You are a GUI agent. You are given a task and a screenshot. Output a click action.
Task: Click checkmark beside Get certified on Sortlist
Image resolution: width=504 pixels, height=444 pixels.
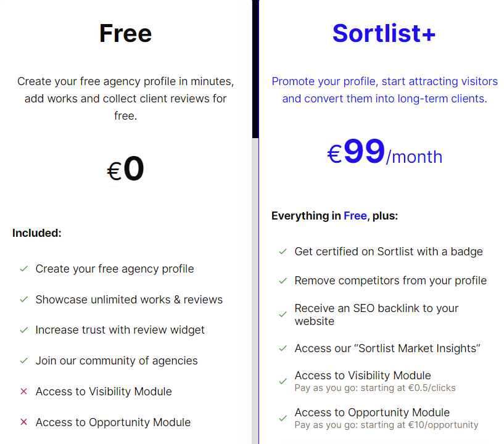tap(283, 252)
